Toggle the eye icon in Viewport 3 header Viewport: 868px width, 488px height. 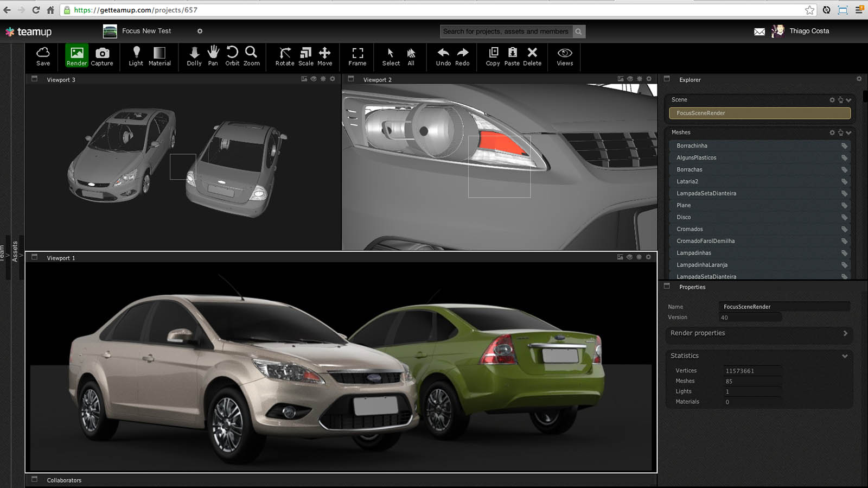(x=314, y=79)
